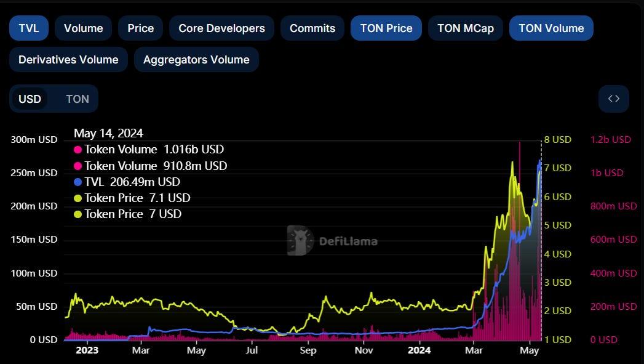Turn off TON Volume series
This screenshot has height=364, width=644.
click(x=551, y=28)
